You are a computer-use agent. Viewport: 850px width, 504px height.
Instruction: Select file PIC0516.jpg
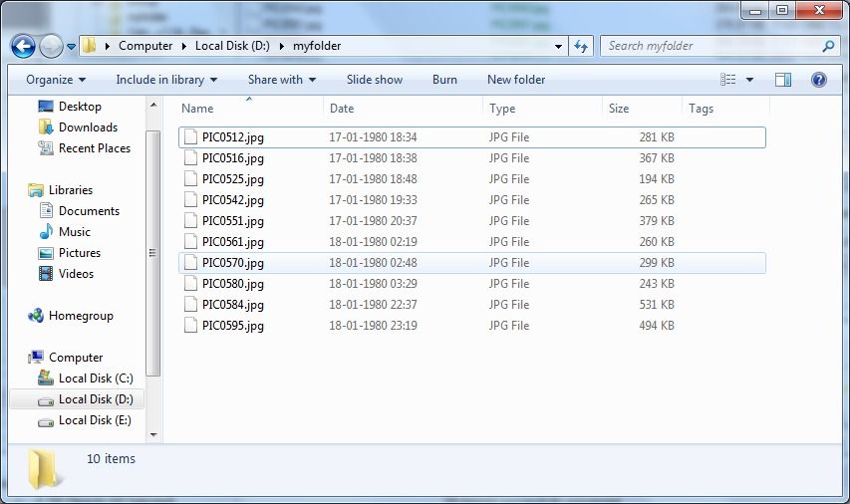coord(471,158)
